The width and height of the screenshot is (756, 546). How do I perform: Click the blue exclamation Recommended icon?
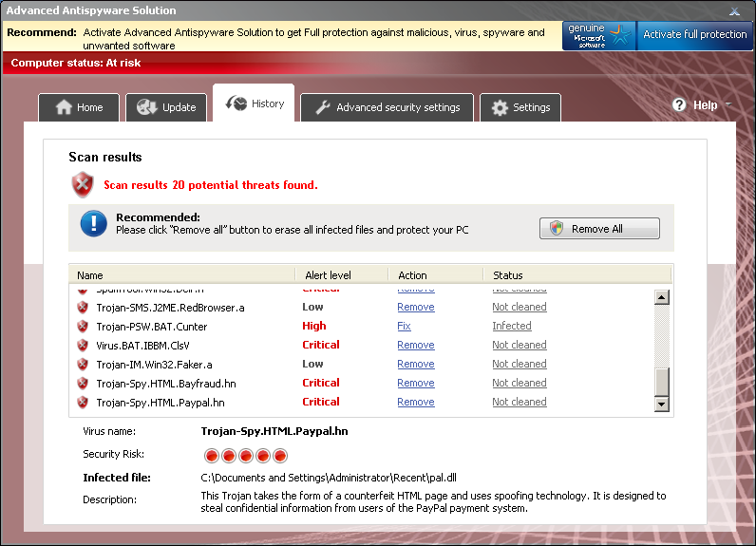pos(93,223)
